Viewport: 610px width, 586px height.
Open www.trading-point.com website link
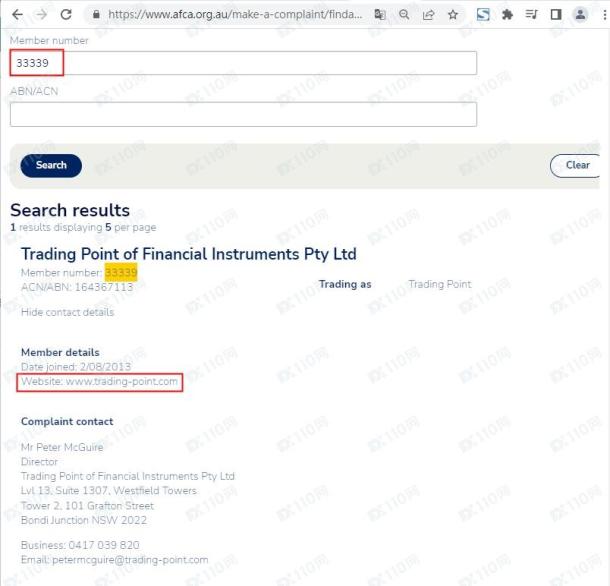pyautogui.click(x=122, y=381)
